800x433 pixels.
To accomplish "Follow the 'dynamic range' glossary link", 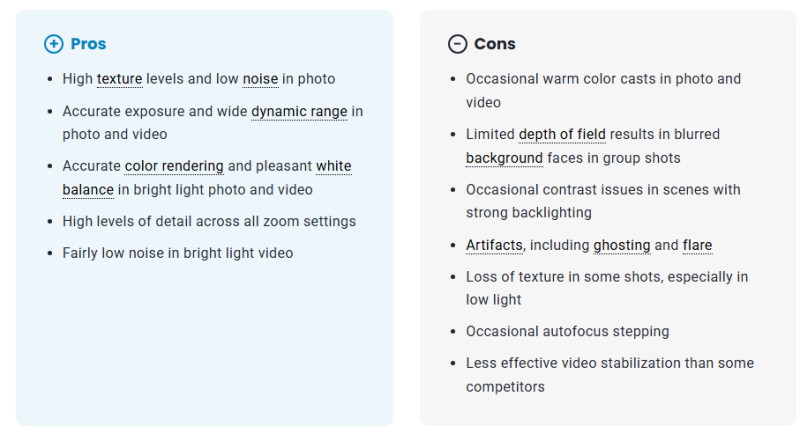I will [x=299, y=111].
